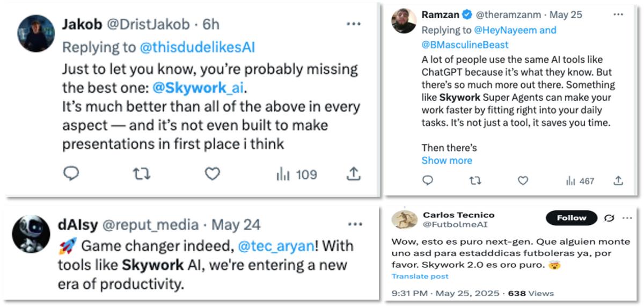Retweet Jakob's tweet about Skywork
Image resolution: width=644 pixels, height=307 pixels.
coord(142,174)
